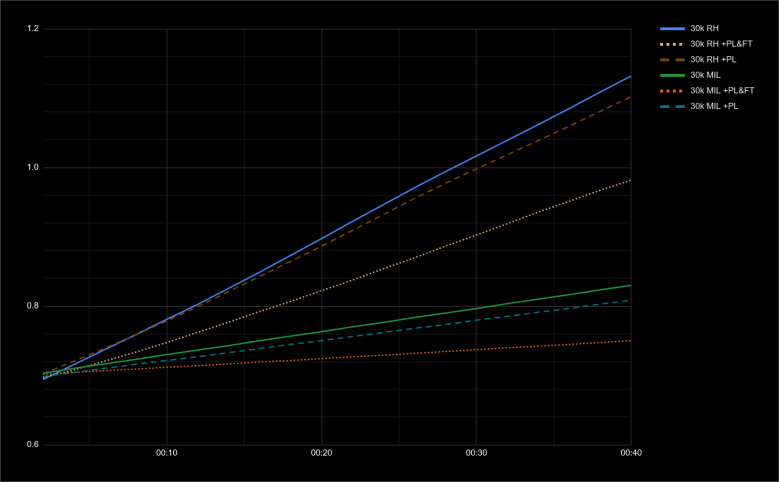This screenshot has width=779, height=482.
Task: Click the 00:40 x-axis tick label
Action: pos(629,454)
